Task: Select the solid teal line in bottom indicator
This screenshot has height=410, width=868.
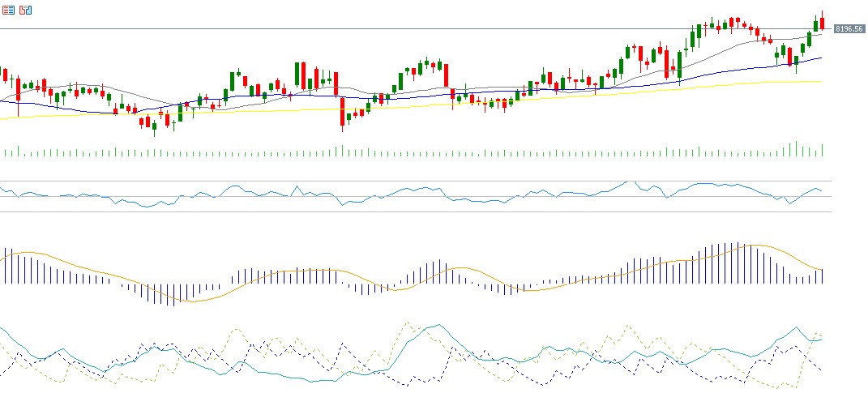Action: tap(438, 326)
